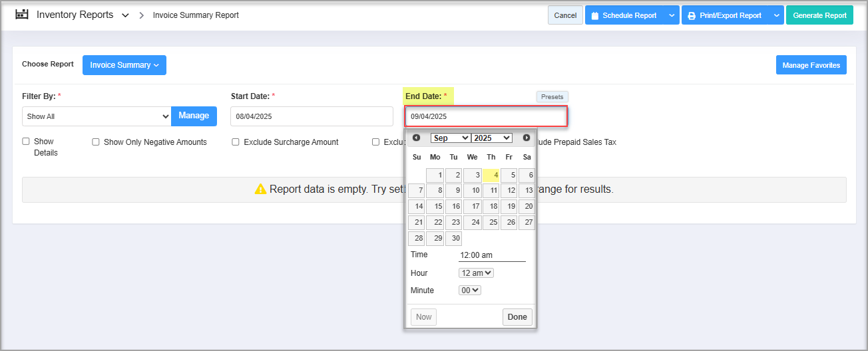Enable the Show Details checkbox

(x=26, y=142)
